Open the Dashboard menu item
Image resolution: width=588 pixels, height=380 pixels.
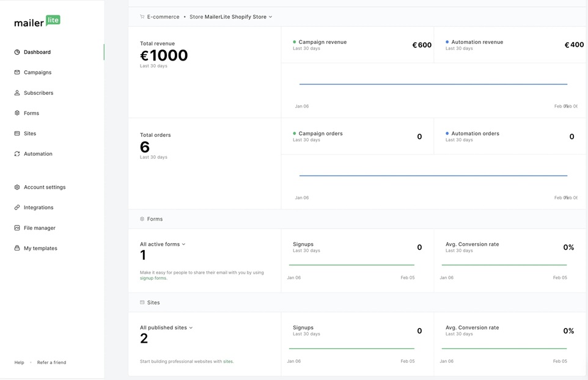point(37,52)
